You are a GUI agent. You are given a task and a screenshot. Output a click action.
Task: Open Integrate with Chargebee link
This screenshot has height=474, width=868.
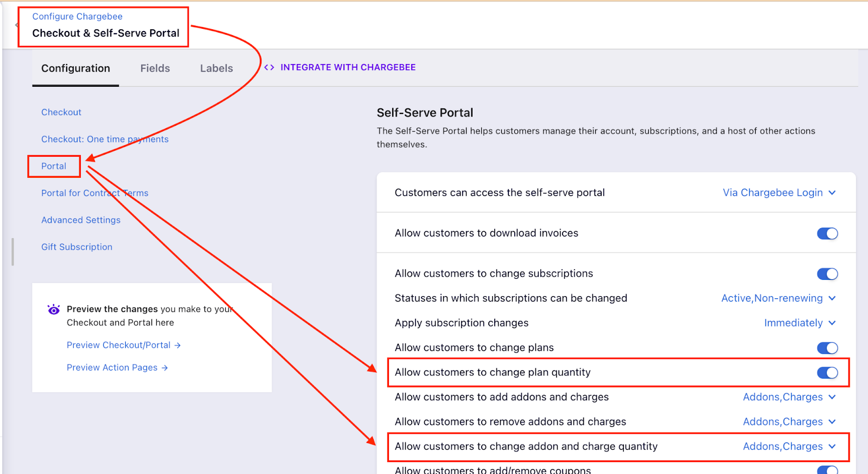click(x=348, y=67)
